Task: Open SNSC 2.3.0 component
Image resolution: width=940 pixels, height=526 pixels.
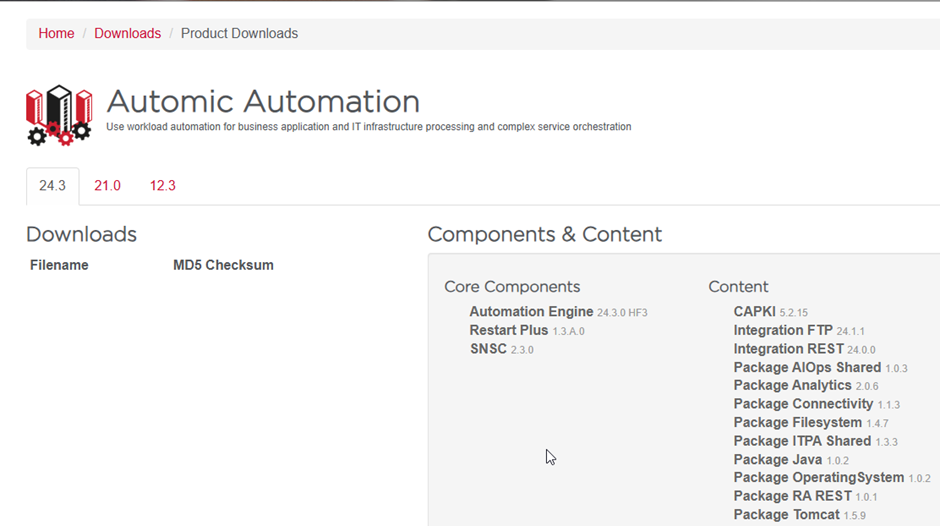Action: click(502, 349)
